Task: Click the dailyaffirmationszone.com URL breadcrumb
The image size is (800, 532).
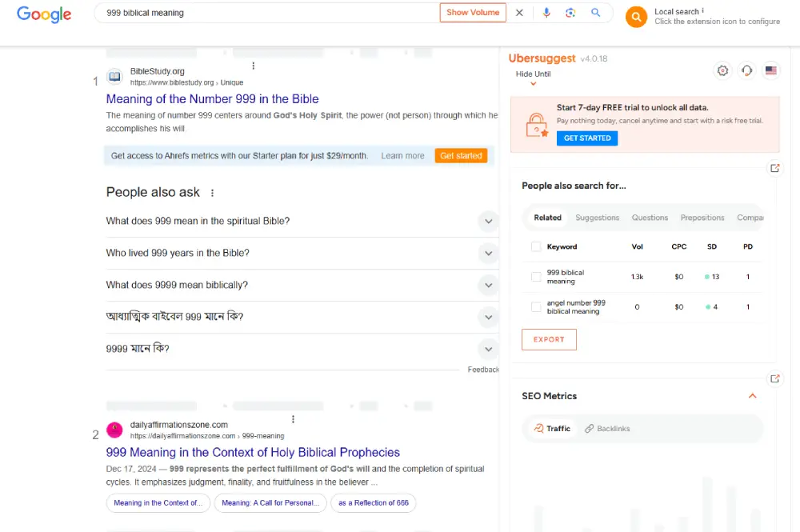Action: point(207,436)
